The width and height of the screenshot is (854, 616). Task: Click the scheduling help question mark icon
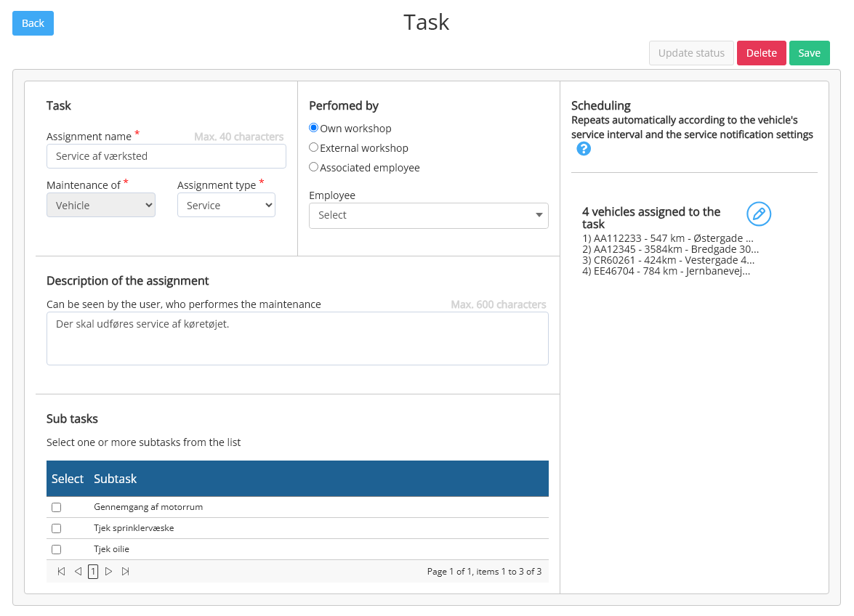tap(584, 149)
